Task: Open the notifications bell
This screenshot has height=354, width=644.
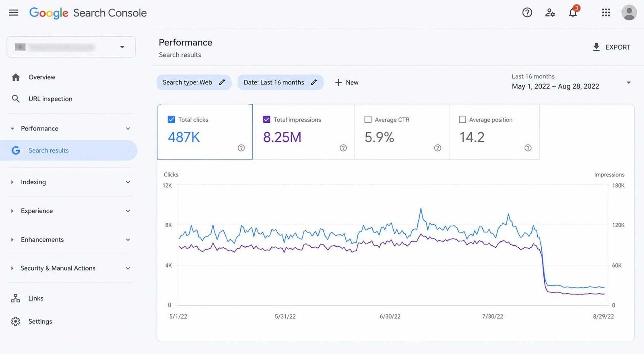Action: (573, 13)
